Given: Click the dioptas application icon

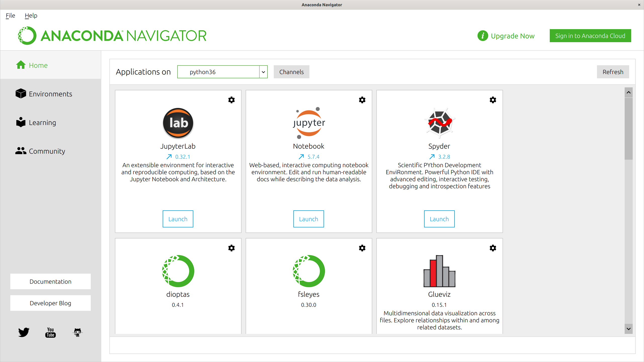Looking at the screenshot, I should (x=178, y=271).
